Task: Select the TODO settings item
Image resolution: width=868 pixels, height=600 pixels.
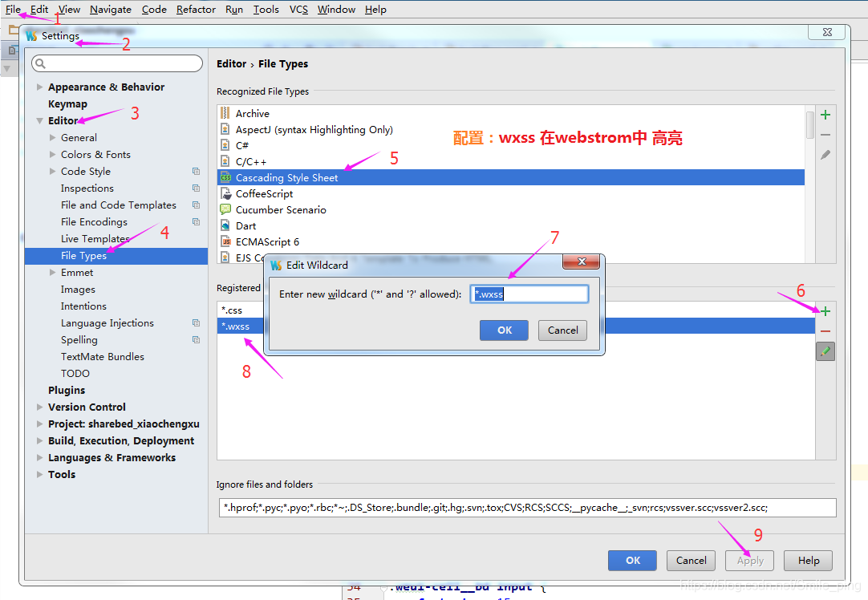Action: (75, 373)
